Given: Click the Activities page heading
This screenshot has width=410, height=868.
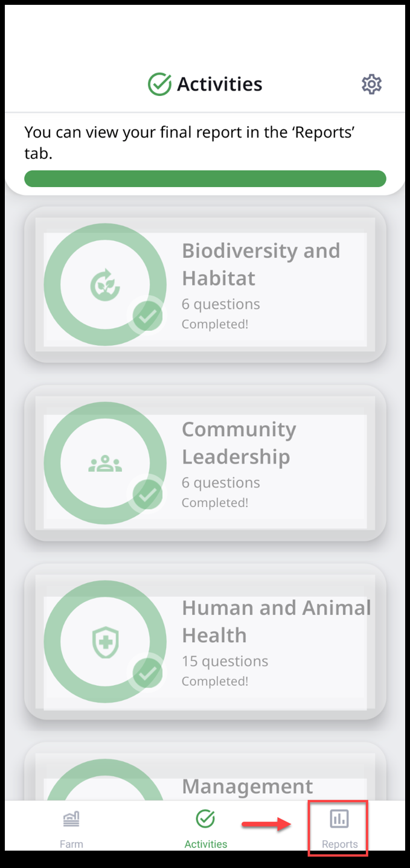Looking at the screenshot, I should tap(219, 85).
